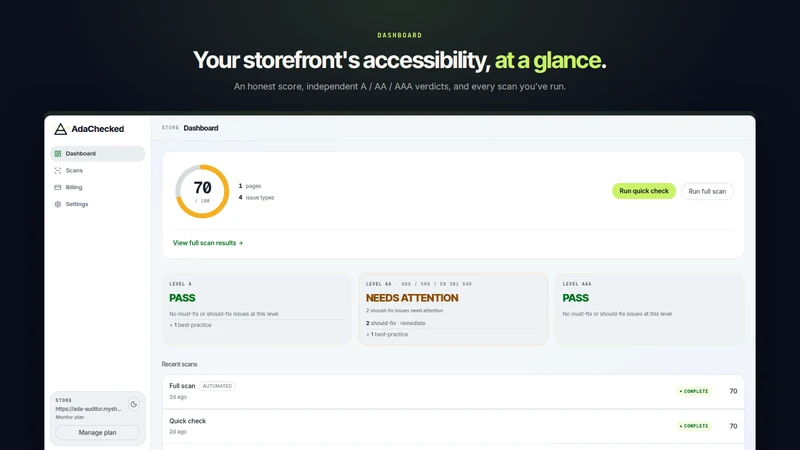This screenshot has width=800, height=450.
Task: Click the Dashboard breadcrumb title in header
Action: tap(201, 128)
